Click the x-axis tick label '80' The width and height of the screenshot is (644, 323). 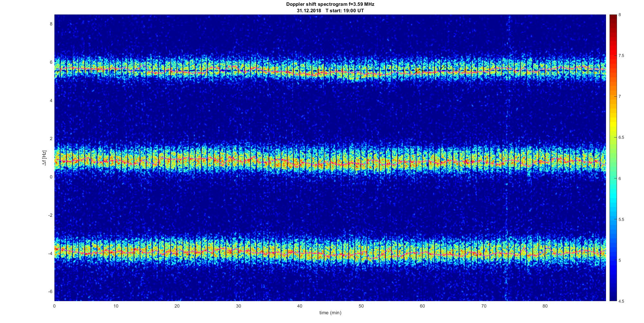[545, 306]
